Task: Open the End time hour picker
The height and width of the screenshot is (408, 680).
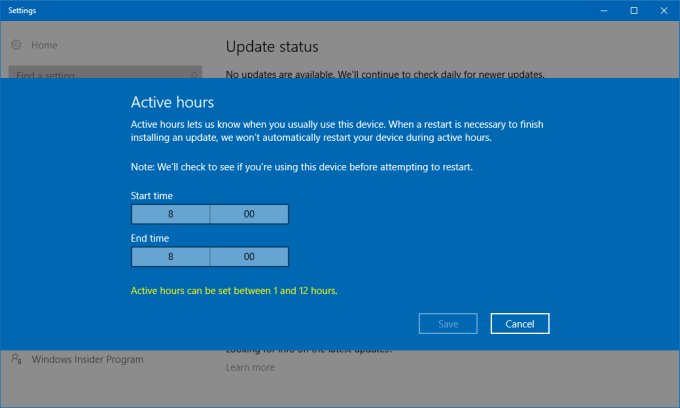Action: (171, 257)
